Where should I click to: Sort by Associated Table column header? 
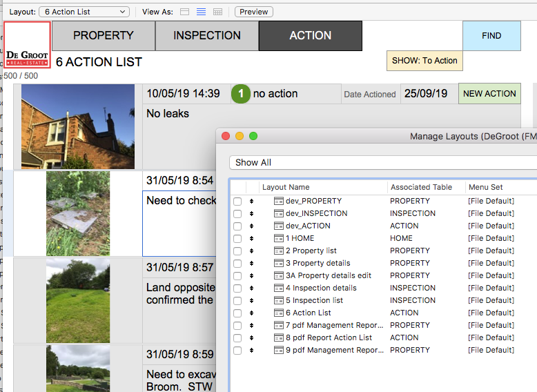(426, 187)
